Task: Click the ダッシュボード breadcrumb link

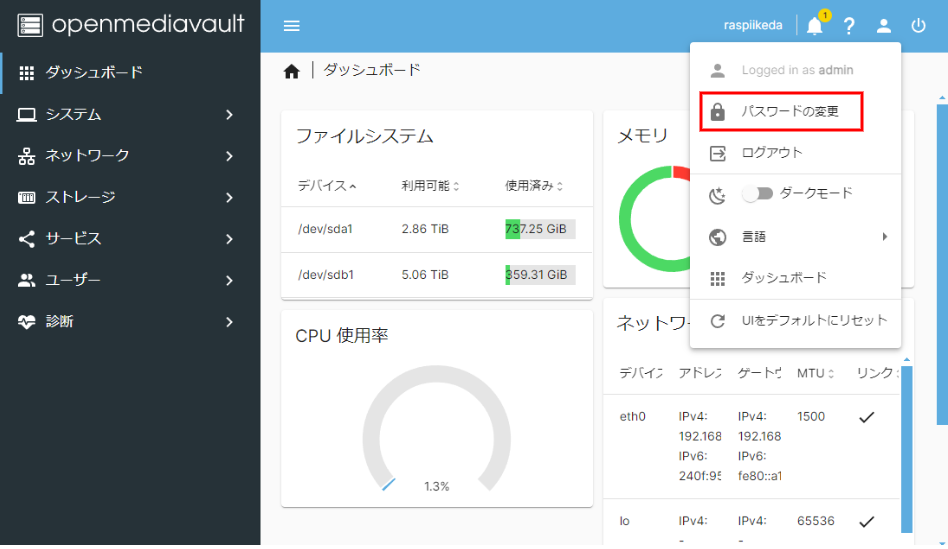Action: (372, 70)
